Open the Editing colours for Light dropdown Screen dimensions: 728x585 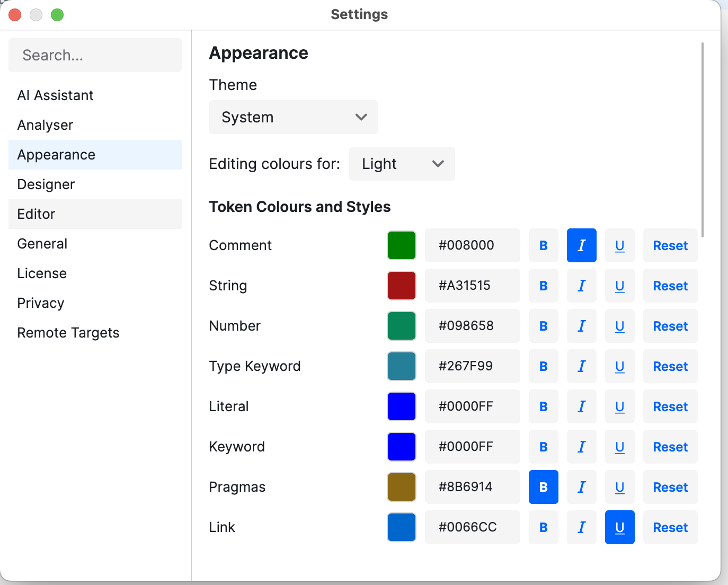pos(402,164)
